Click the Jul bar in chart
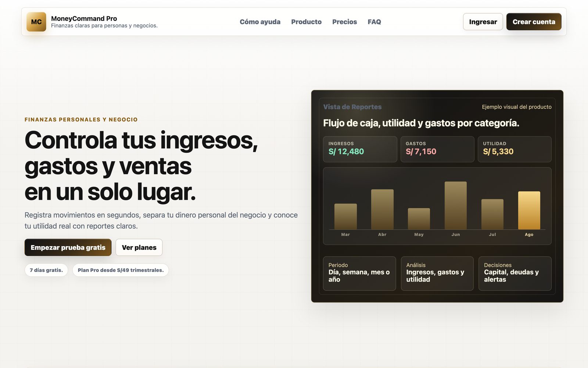This screenshot has width=588, height=368. tap(492, 214)
